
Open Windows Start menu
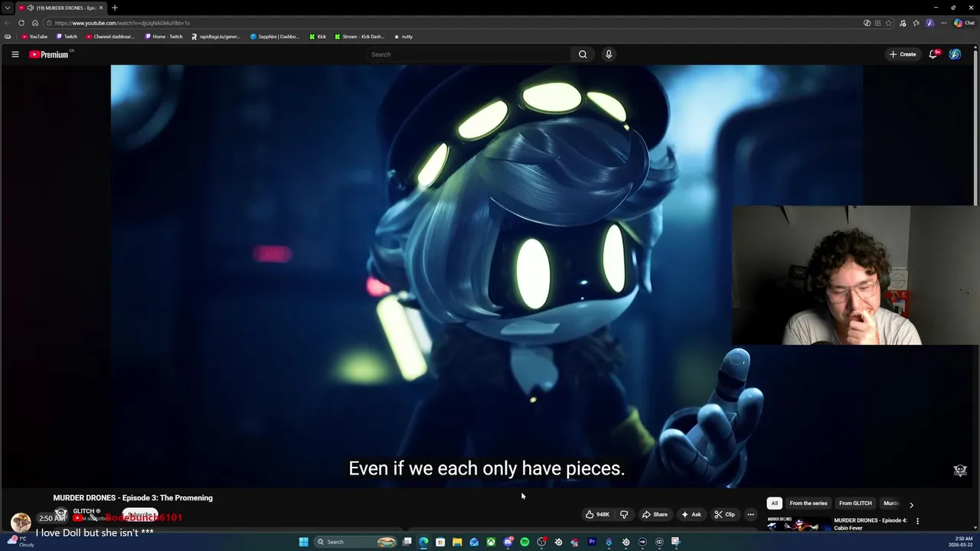click(x=303, y=542)
